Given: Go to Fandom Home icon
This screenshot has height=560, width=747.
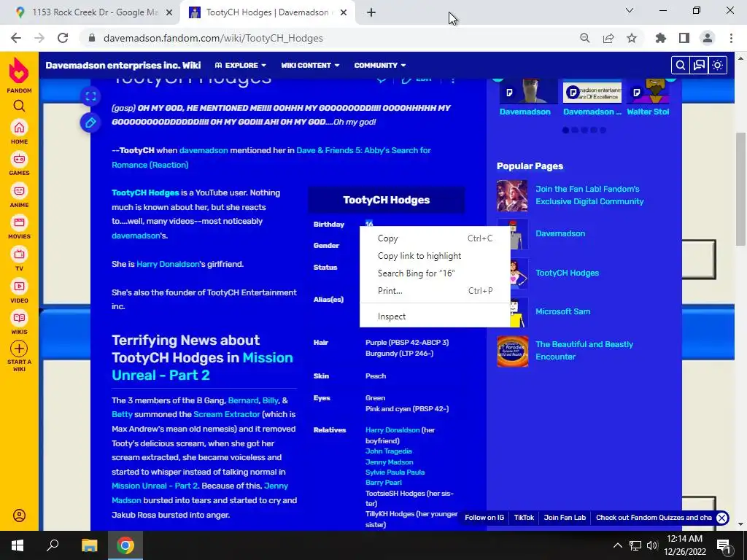Looking at the screenshot, I should pos(19,128).
